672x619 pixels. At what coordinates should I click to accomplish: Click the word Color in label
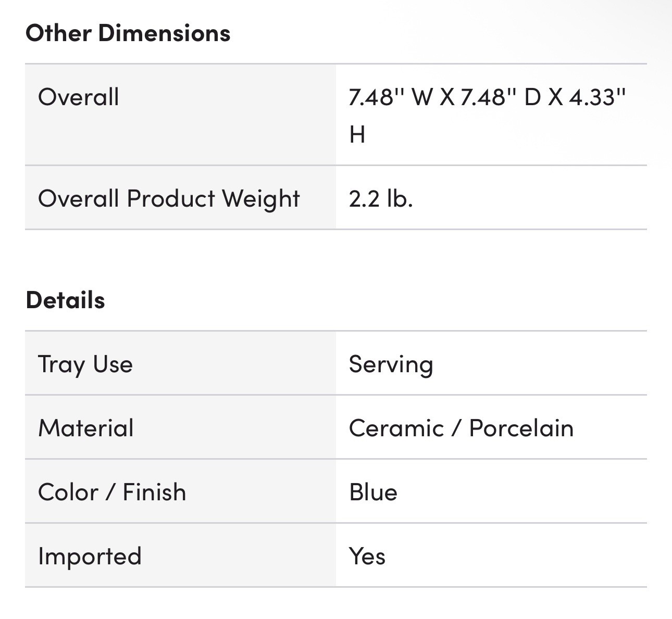pyautogui.click(x=68, y=492)
